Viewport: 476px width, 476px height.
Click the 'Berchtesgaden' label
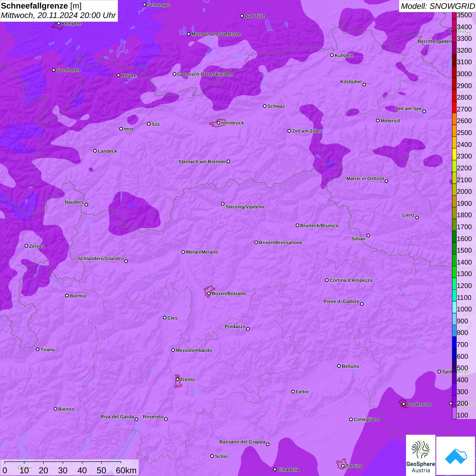(435, 41)
